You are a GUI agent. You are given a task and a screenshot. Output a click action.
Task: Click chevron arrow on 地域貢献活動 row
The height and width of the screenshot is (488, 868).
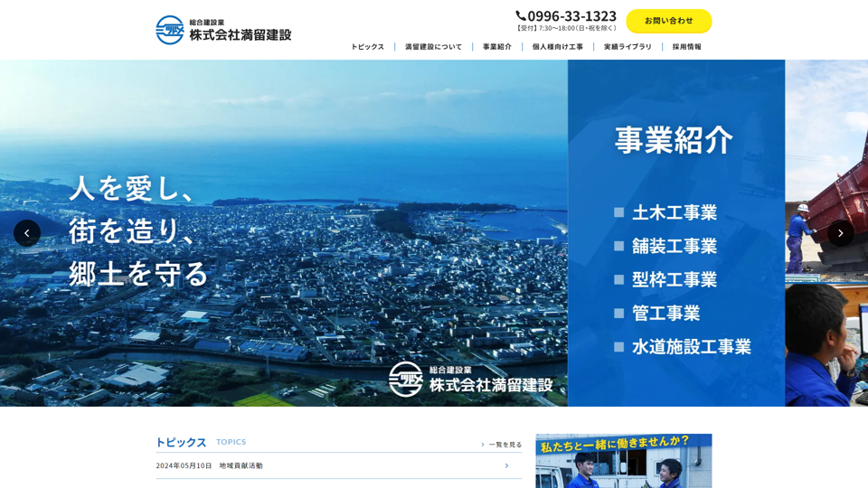506,466
